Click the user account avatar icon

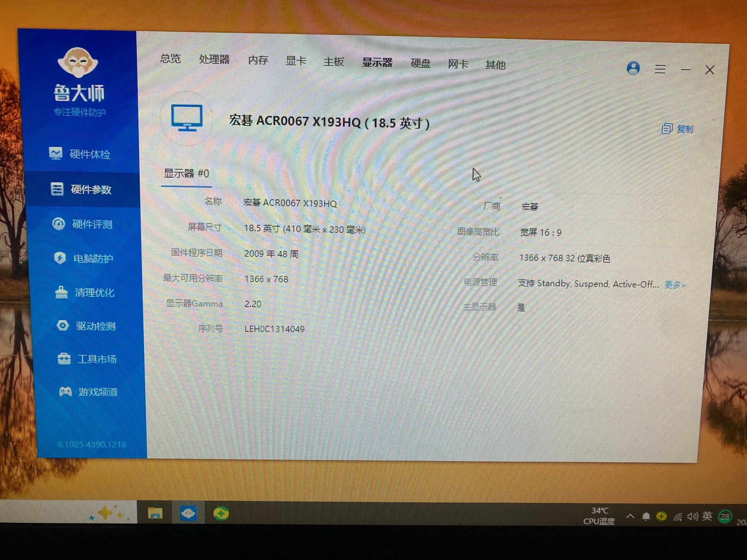pos(633,68)
